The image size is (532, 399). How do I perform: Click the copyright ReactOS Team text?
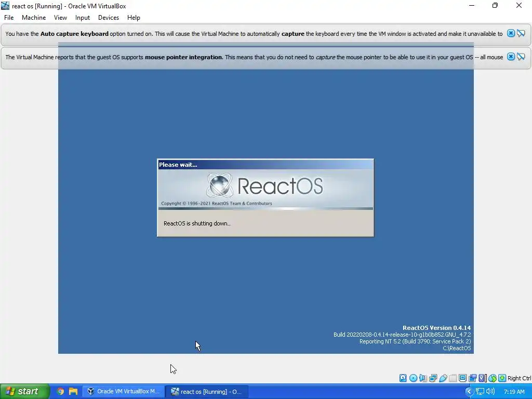point(217,203)
